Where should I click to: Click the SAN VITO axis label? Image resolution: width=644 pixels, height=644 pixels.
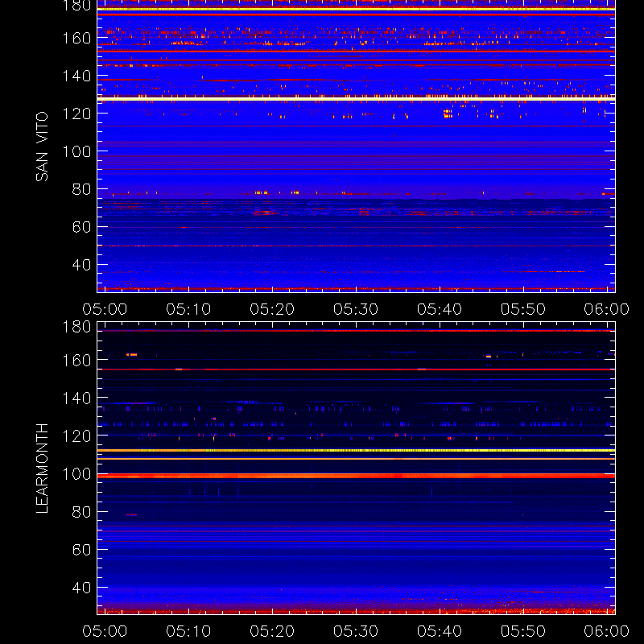(x=42, y=147)
